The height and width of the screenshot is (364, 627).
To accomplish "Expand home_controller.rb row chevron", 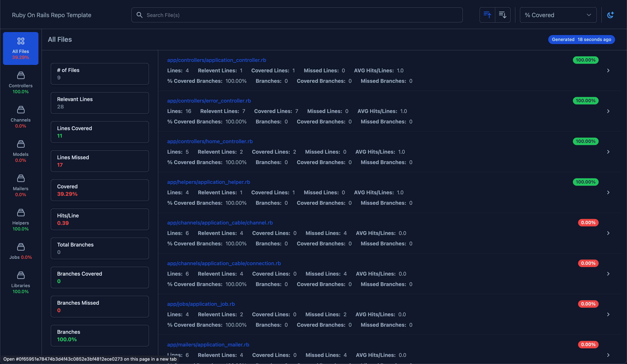I will click(608, 152).
